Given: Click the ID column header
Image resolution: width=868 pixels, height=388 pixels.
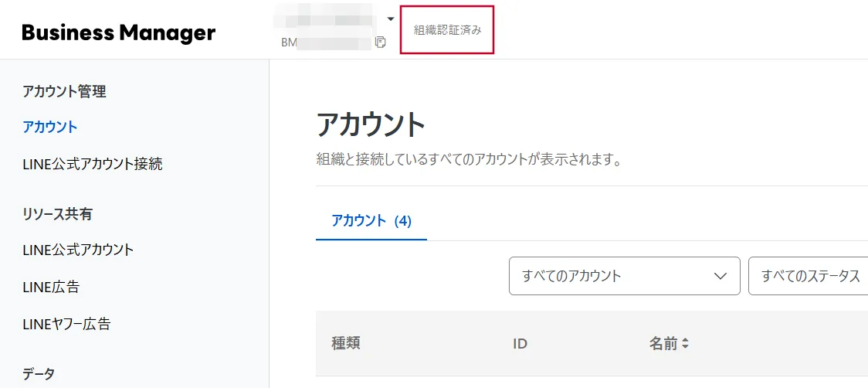Looking at the screenshot, I should point(520,343).
